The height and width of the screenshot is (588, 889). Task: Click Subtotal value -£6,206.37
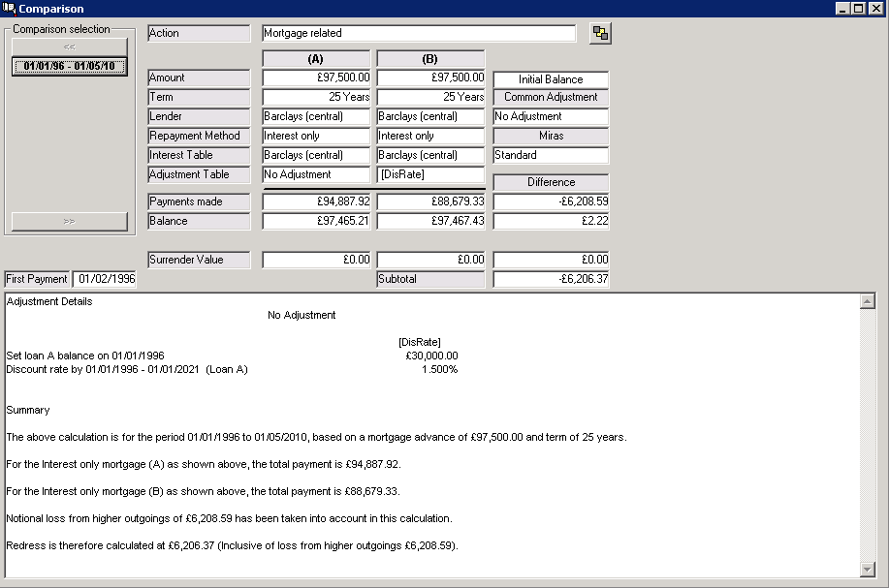point(551,279)
